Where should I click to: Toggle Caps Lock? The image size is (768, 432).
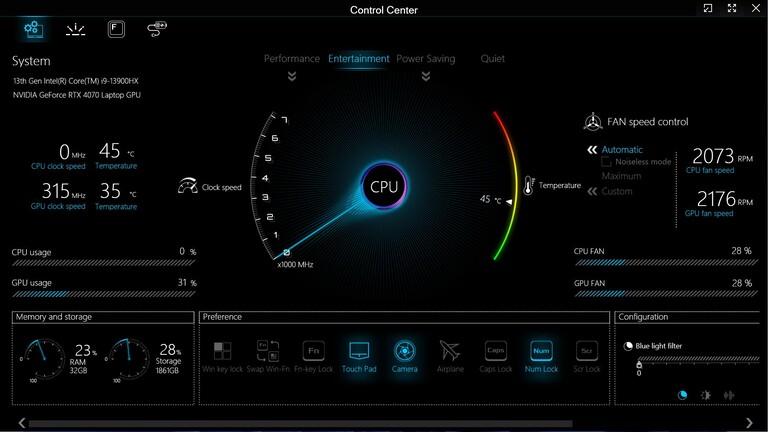click(496, 357)
